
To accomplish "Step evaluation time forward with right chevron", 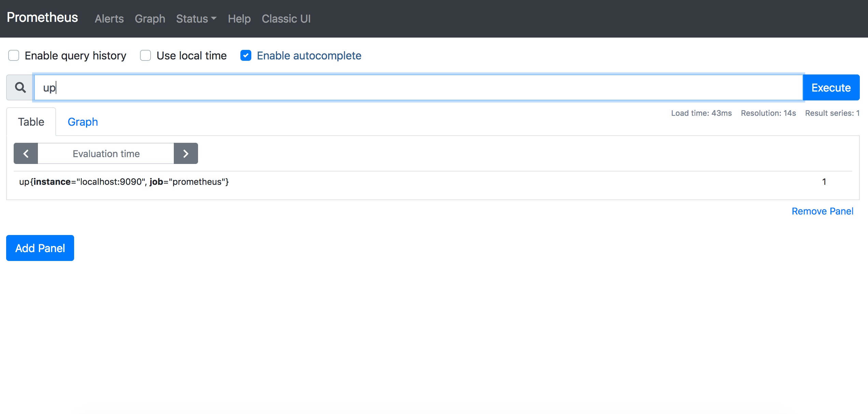I will pos(186,154).
